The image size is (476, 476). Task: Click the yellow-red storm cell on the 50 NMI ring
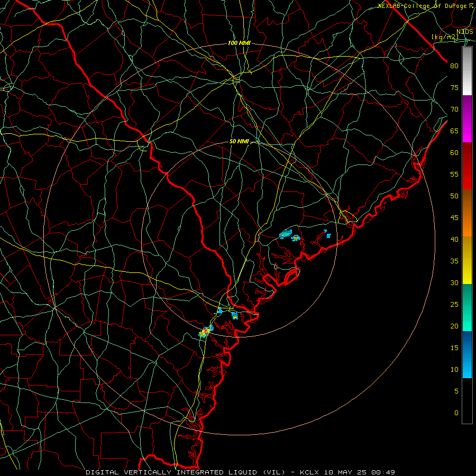(206, 332)
